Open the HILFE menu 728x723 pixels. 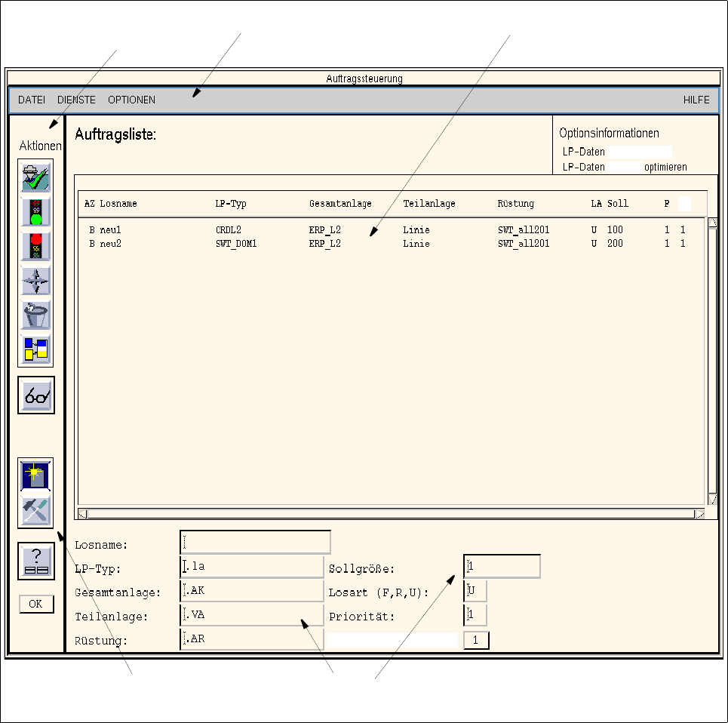[x=696, y=100]
